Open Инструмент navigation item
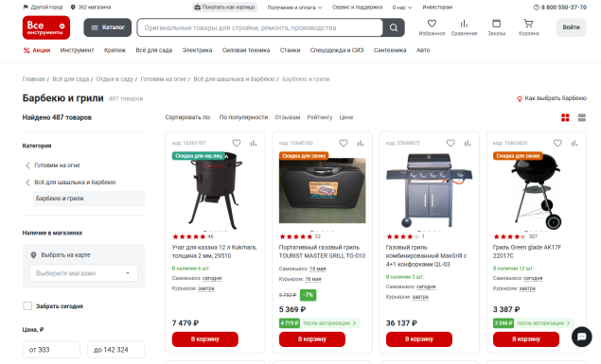The image size is (601, 364). tap(77, 50)
